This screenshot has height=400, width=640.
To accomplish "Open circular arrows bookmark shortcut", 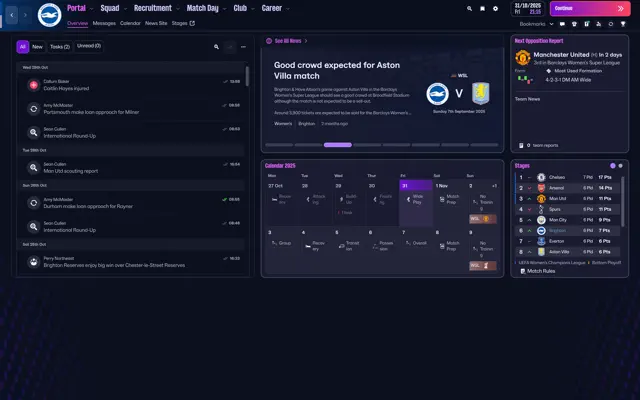I will click(x=611, y=24).
